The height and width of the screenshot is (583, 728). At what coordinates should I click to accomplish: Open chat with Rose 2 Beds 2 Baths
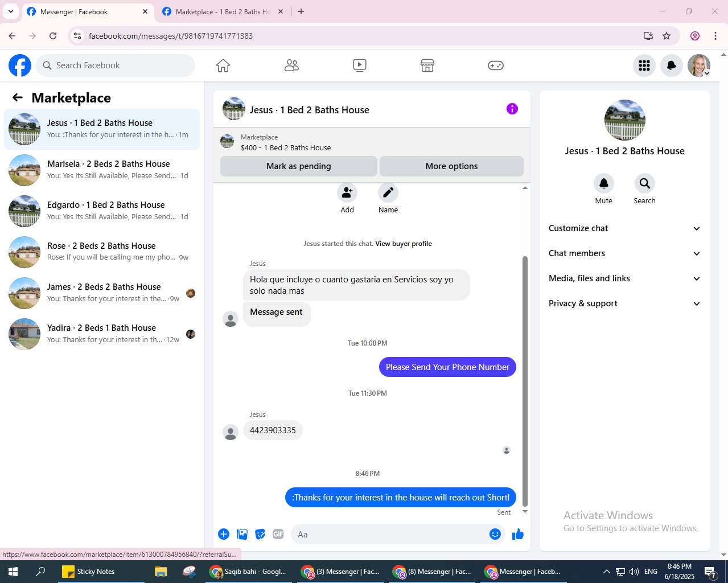coord(102,252)
